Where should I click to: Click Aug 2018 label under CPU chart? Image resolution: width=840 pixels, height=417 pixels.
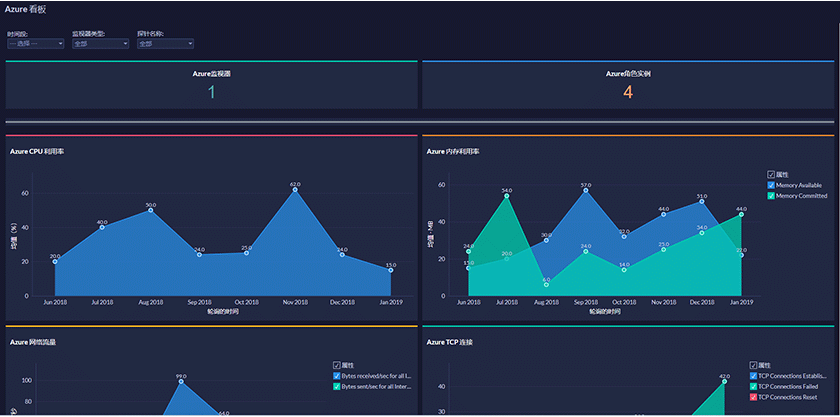(151, 302)
